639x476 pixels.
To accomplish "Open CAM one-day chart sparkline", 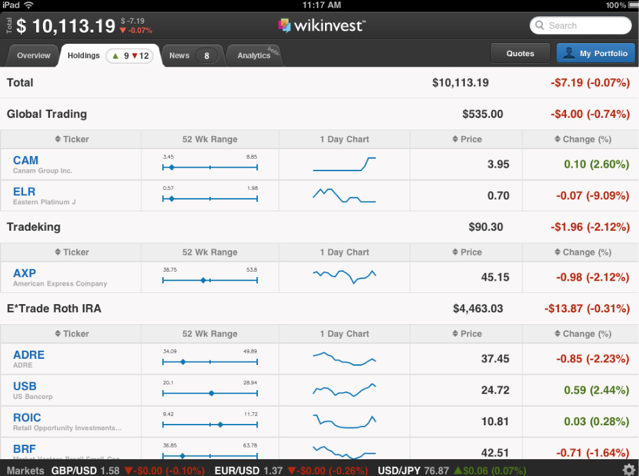I will point(344,164).
